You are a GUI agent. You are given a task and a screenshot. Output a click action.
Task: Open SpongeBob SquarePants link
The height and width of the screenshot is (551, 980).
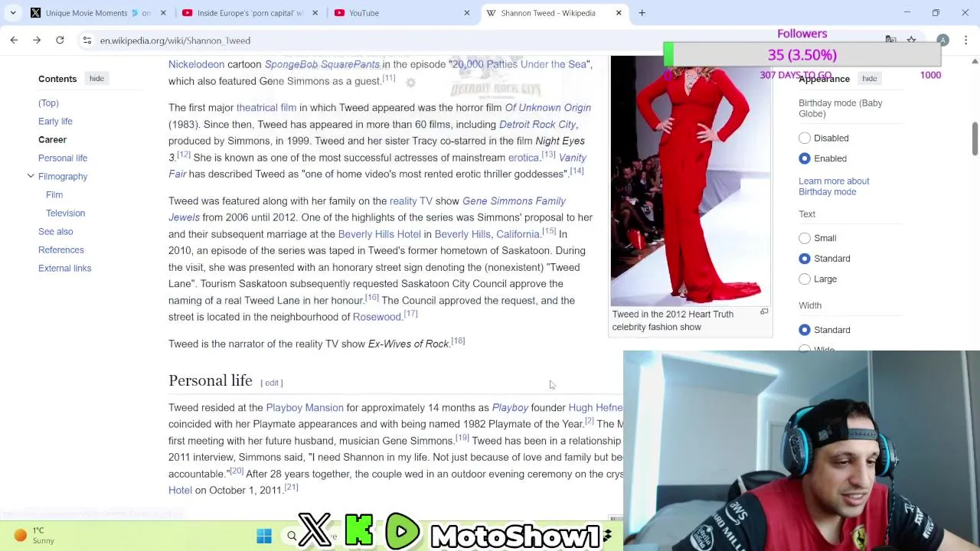point(322,64)
